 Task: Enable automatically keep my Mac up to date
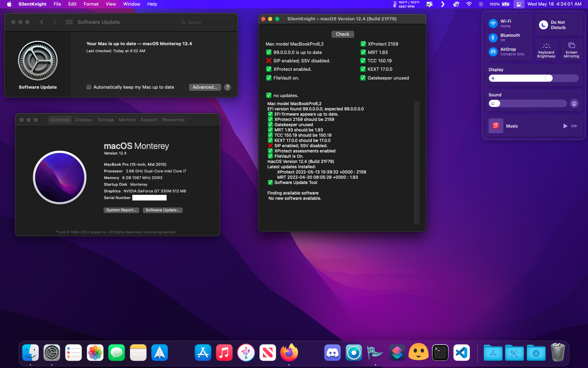(89, 87)
